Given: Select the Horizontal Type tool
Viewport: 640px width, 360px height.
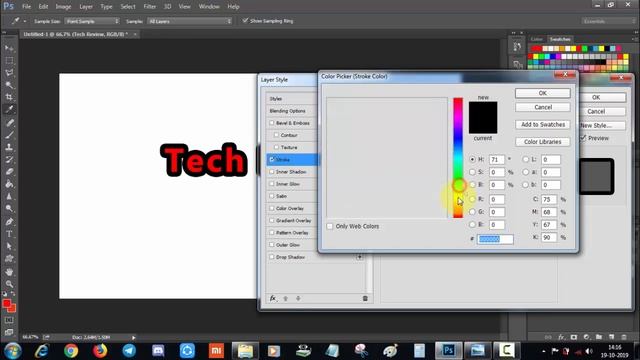Looking at the screenshot, I should click(9, 234).
